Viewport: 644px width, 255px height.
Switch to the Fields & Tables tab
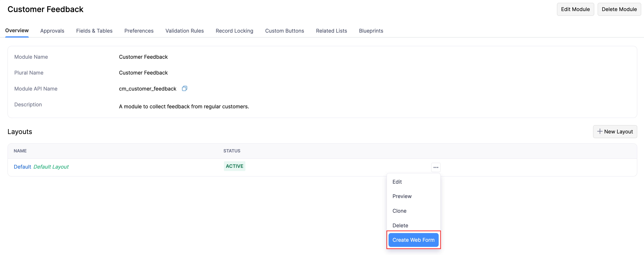(x=94, y=30)
